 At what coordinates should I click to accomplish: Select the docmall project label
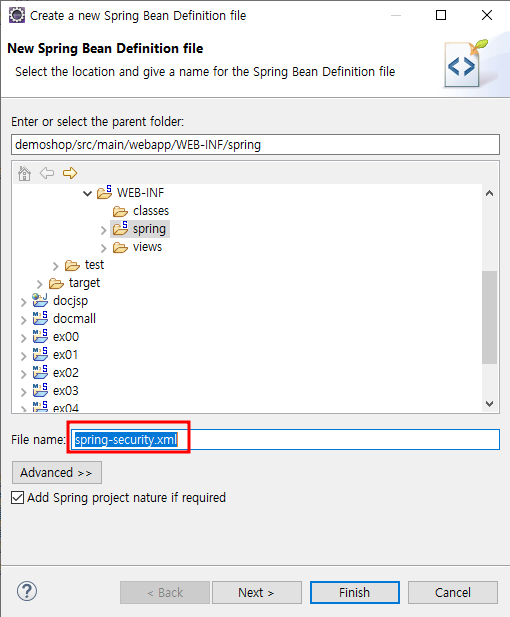(x=74, y=319)
